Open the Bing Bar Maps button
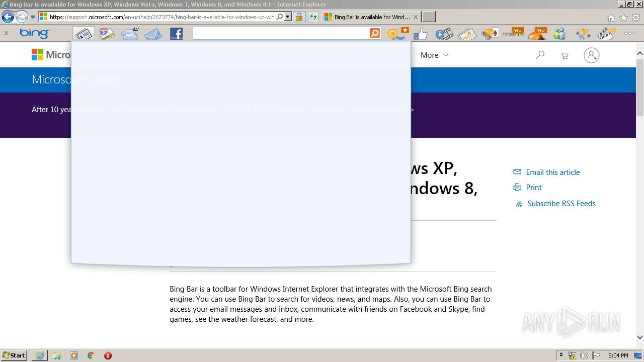Viewport: 644px width, 362px height. pos(107,34)
